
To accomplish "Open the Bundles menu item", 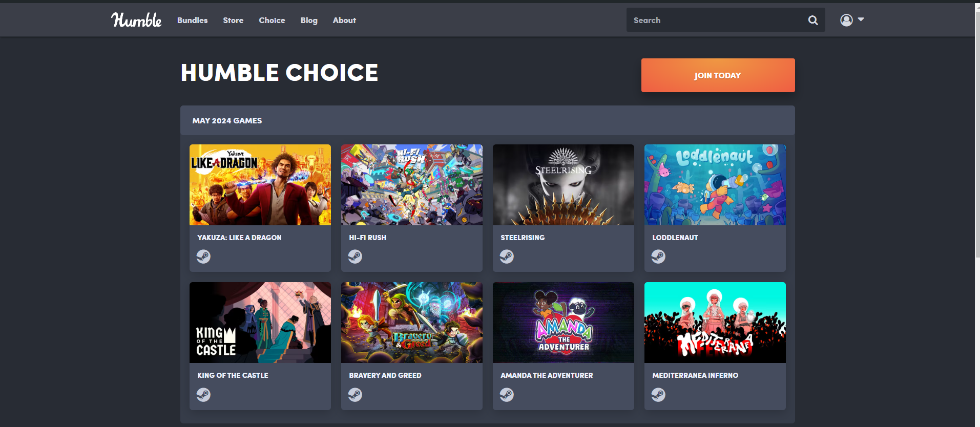I will pyautogui.click(x=192, y=20).
